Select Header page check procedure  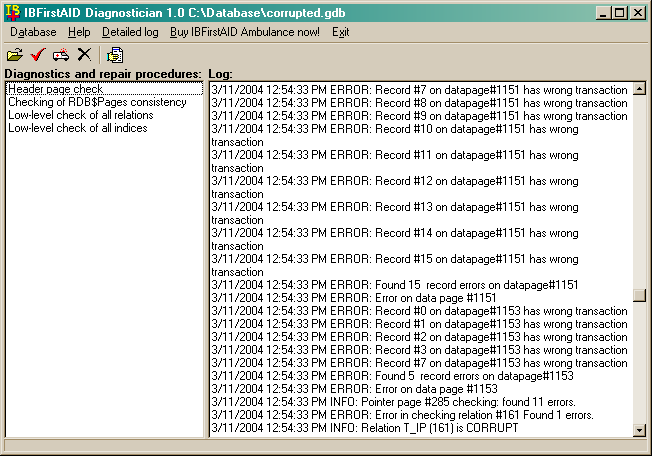click(x=104, y=89)
